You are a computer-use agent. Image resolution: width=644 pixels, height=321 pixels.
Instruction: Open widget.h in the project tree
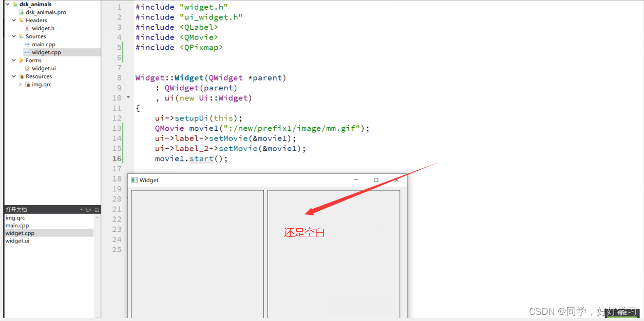tap(43, 28)
